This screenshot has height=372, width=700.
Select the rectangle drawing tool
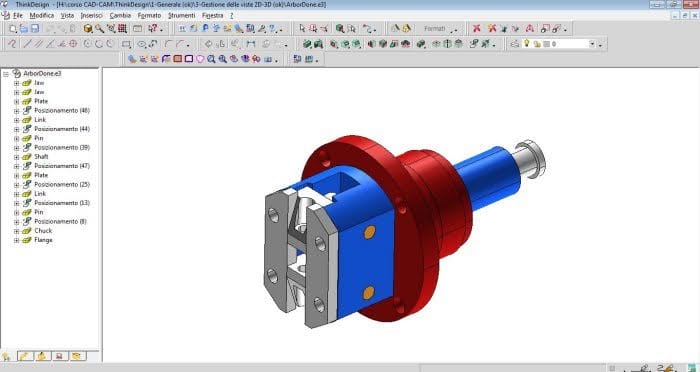point(127,44)
